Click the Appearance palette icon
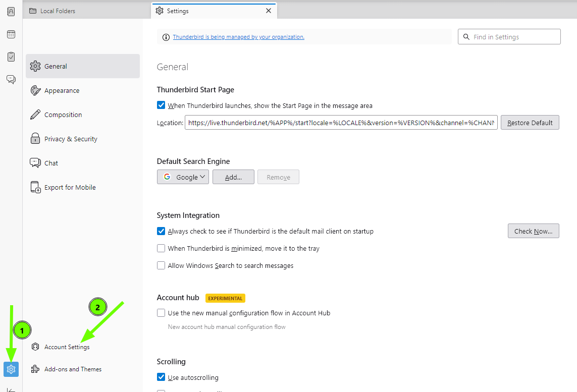577x392 pixels. [x=35, y=90]
